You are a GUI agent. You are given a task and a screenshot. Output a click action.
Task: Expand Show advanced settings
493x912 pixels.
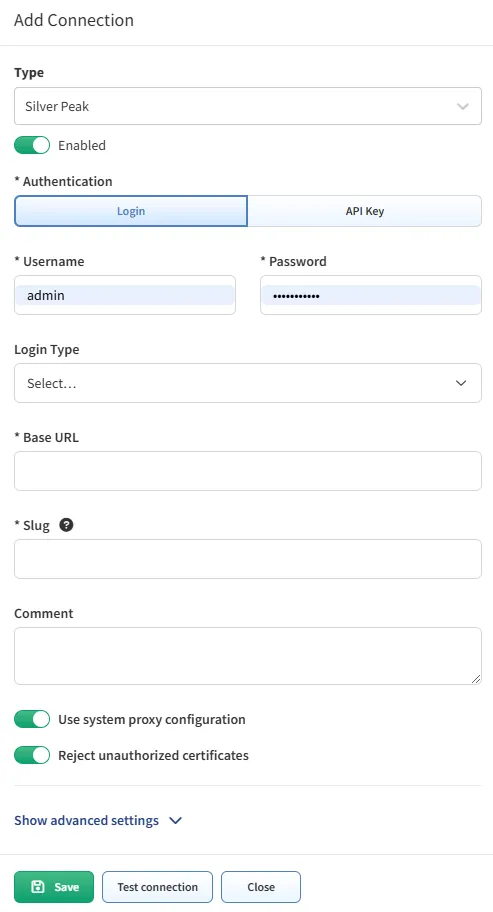[x=86, y=820]
